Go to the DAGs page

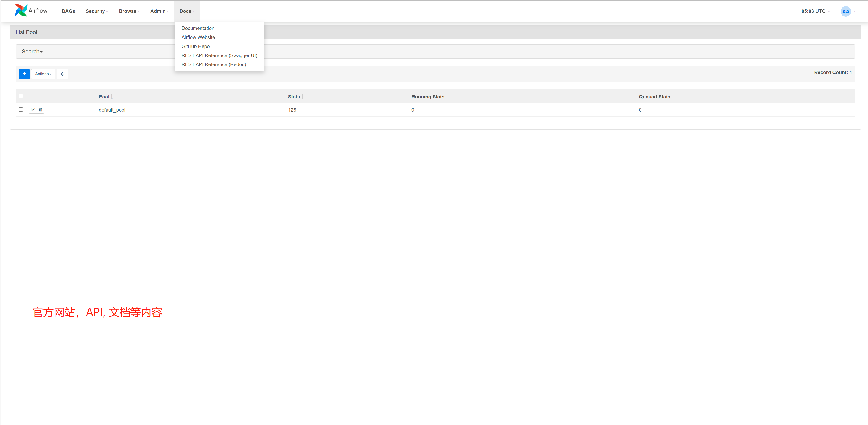[68, 11]
